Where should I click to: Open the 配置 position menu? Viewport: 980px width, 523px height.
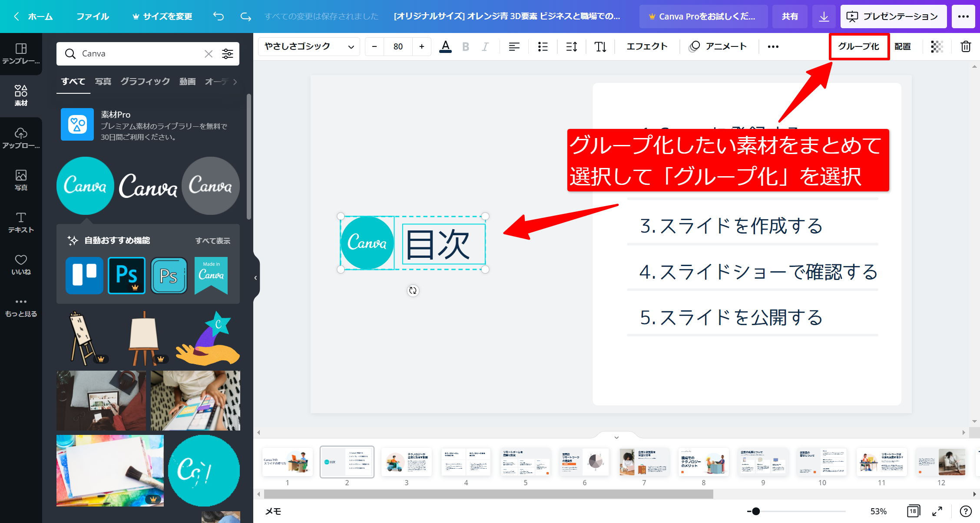(903, 46)
